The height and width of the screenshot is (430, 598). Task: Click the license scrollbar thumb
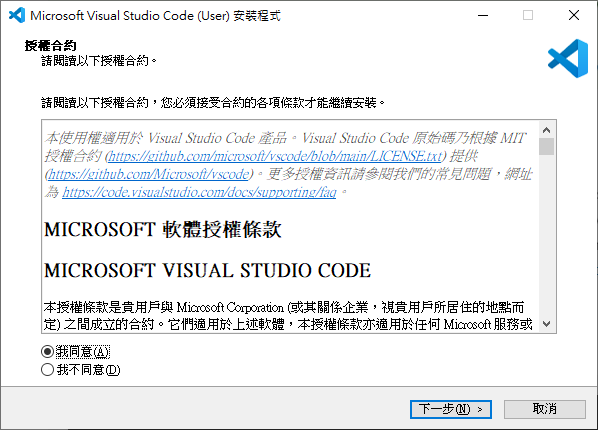[547, 147]
